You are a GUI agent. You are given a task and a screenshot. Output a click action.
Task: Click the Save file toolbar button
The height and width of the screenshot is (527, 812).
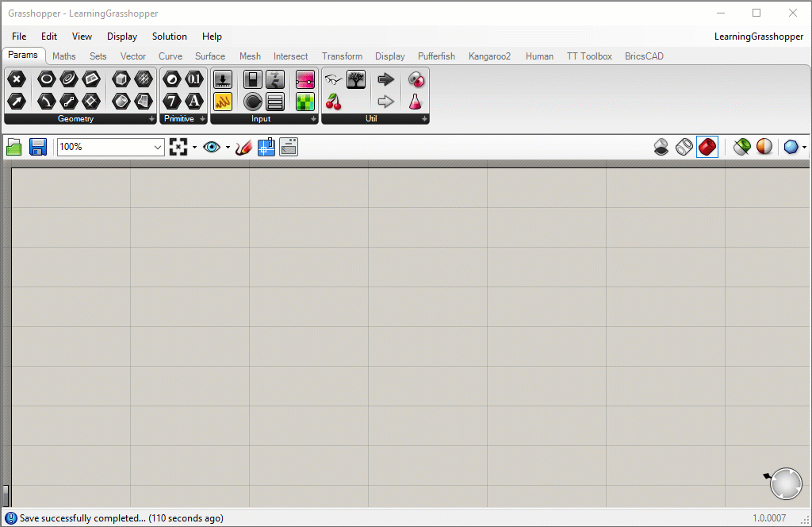point(37,147)
